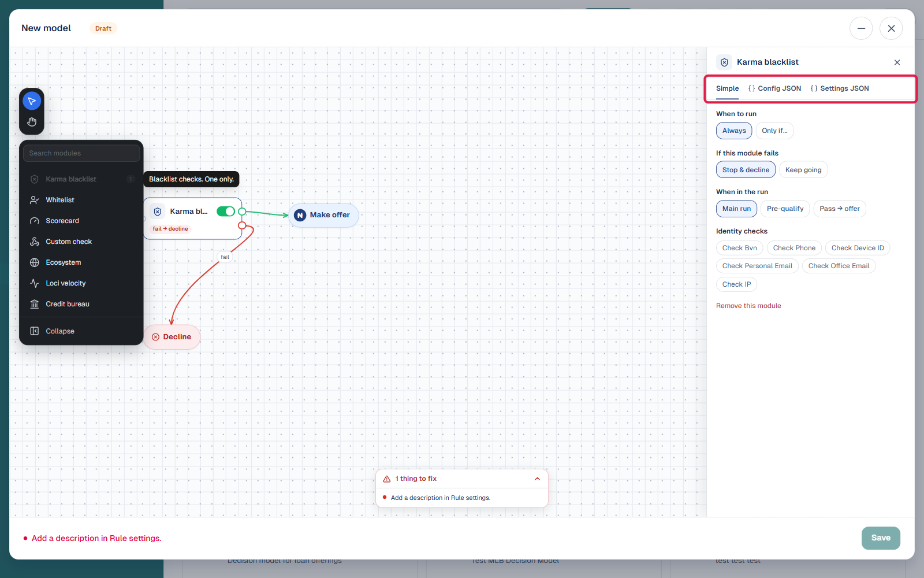Screen dimensions: 924x578
Task: Click the fail label on red connector
Action: (225, 257)
